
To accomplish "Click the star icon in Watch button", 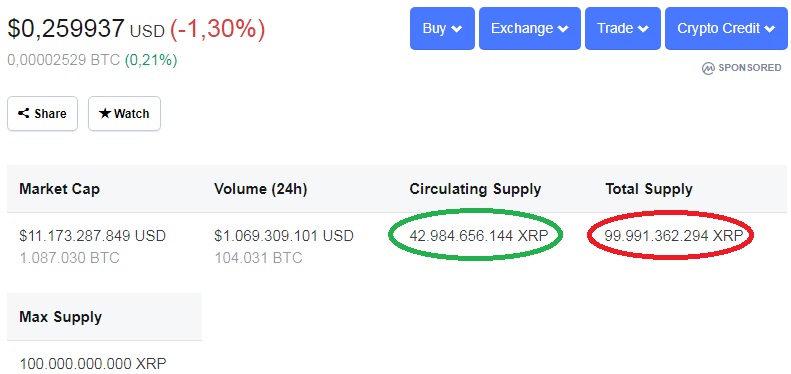I will click(105, 113).
